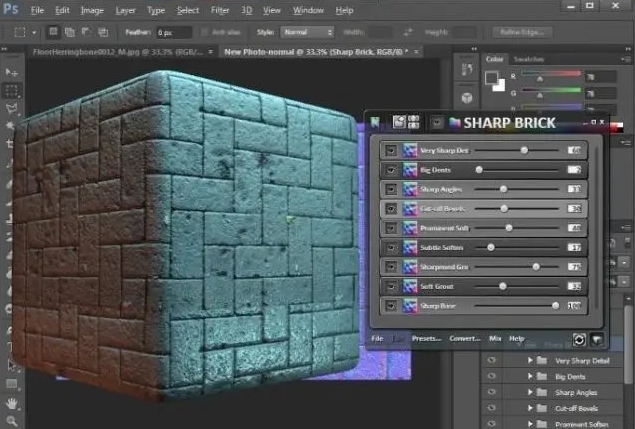Open the Style dropdown set to Normal
The width and height of the screenshot is (635, 429).
point(307,31)
